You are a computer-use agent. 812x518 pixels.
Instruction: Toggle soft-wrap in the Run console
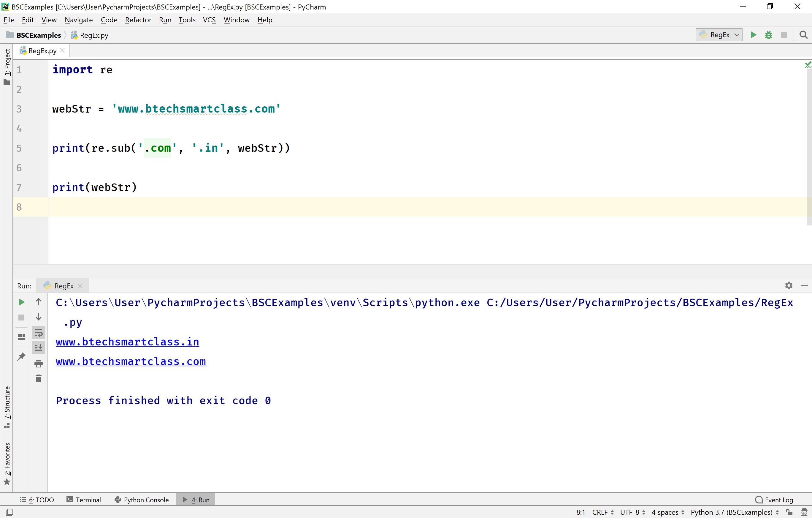click(x=39, y=333)
